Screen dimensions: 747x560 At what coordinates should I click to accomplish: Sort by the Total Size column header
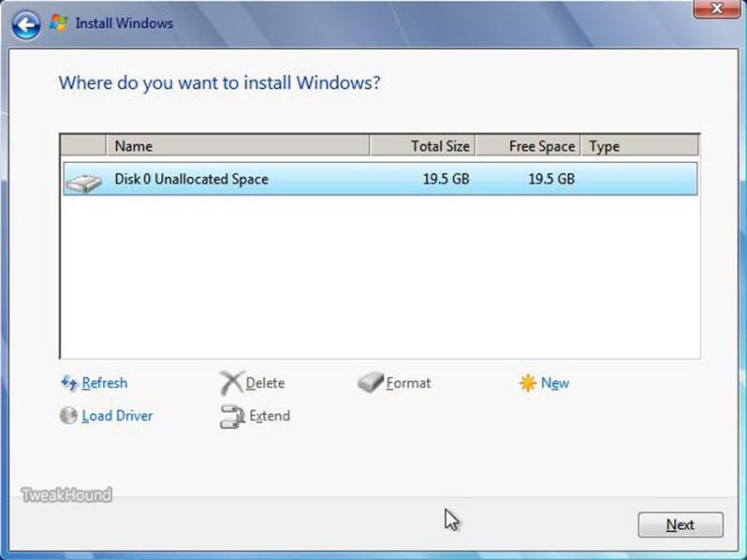(x=422, y=146)
